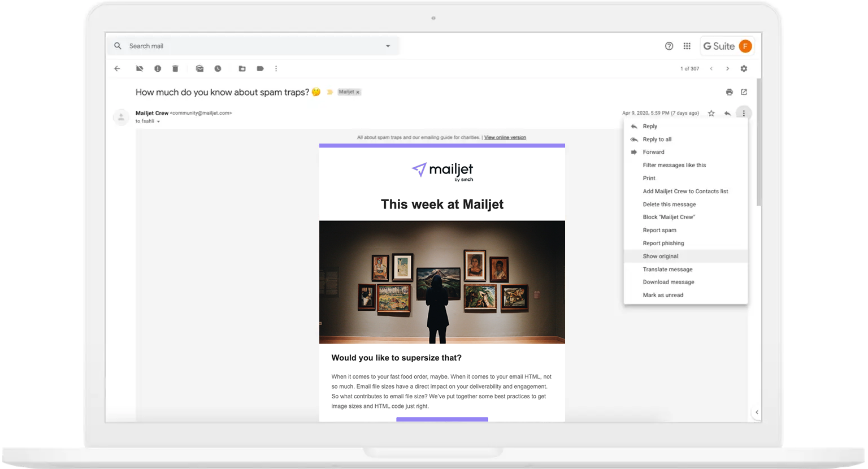Viewport: 868px width, 469px height.
Task: Choose Translate message
Action: [685, 270]
